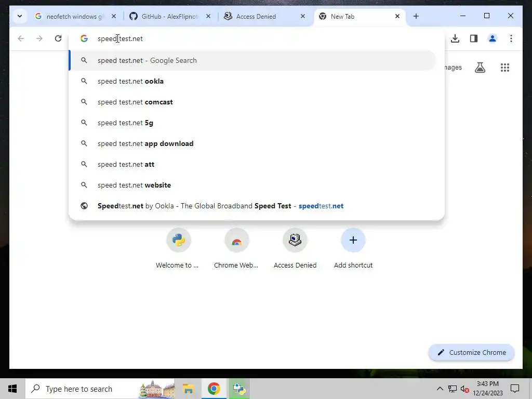Click the address bar containing speed test.net

click(x=256, y=38)
